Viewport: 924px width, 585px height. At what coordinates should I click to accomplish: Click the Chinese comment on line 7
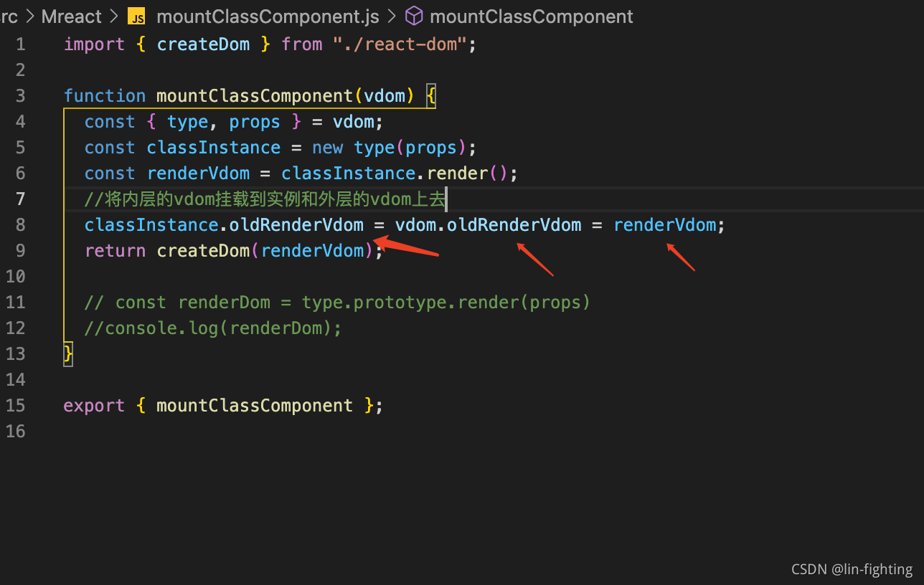pos(265,199)
